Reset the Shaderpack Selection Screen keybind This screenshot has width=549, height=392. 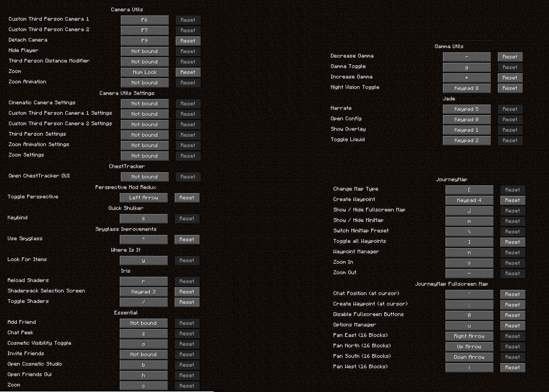coord(187,292)
